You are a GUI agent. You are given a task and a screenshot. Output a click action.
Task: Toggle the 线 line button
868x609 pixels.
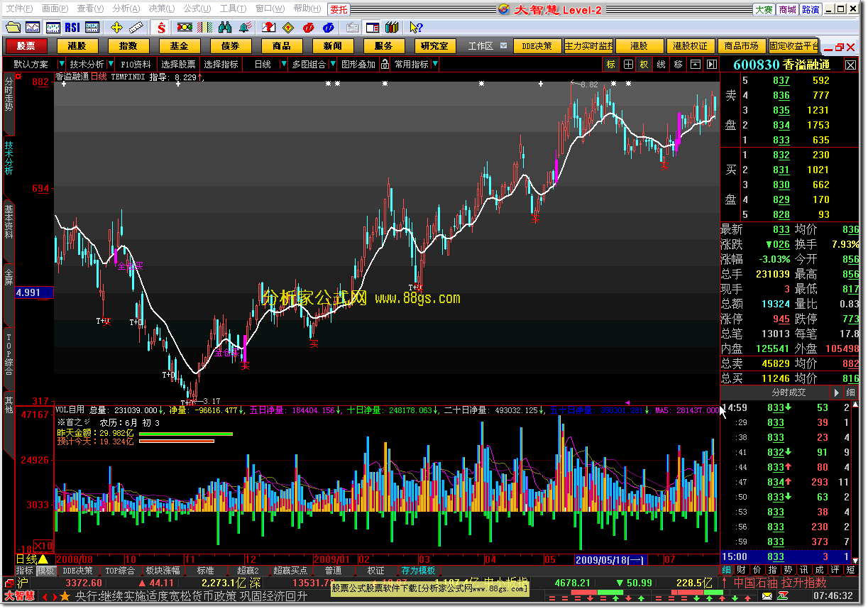661,65
